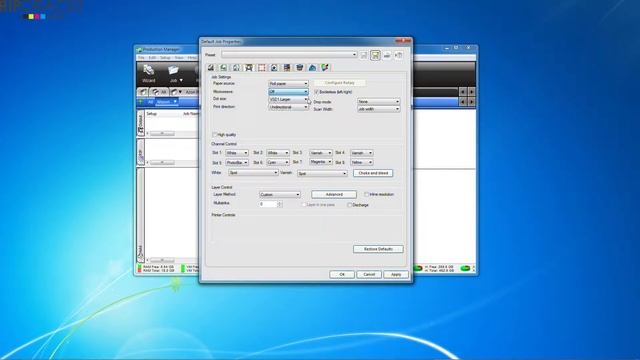Open the Slot 6 Cyan dropdown
Viewport: 640px width, 360px height.
[x=278, y=162]
